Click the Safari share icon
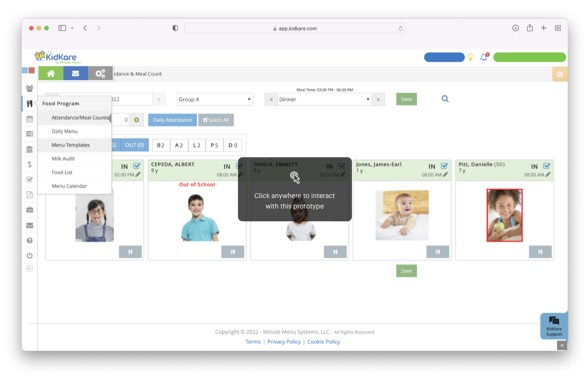The height and width of the screenshot is (379, 588). tap(530, 28)
